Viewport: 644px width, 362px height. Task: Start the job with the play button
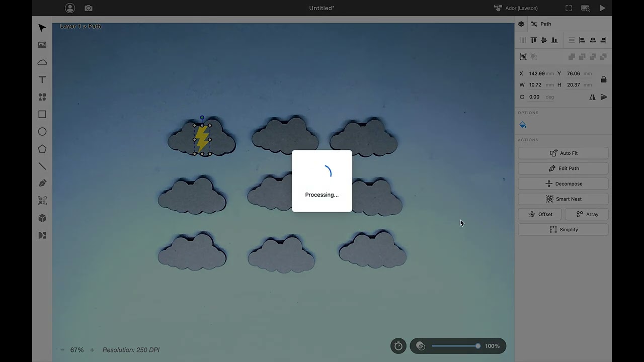click(x=603, y=8)
